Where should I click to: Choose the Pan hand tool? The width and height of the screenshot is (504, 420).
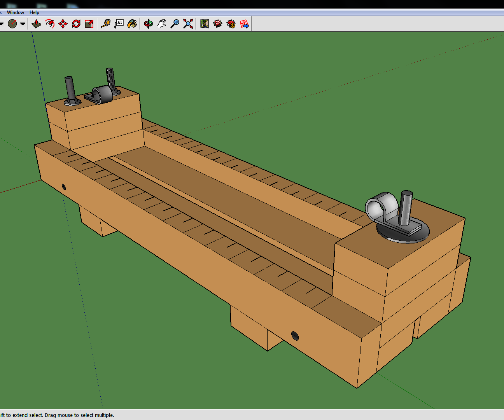pos(162,24)
